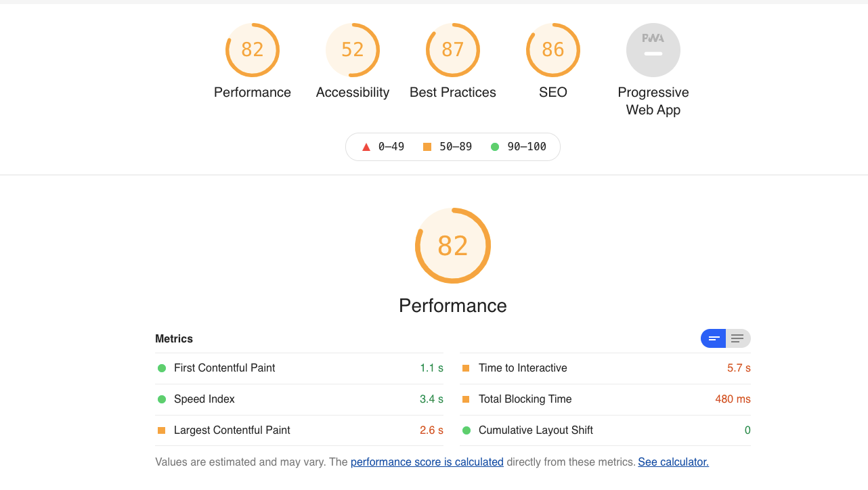Open the Best Practices gauge showing 87
The height and width of the screenshot is (490, 868).
point(452,49)
